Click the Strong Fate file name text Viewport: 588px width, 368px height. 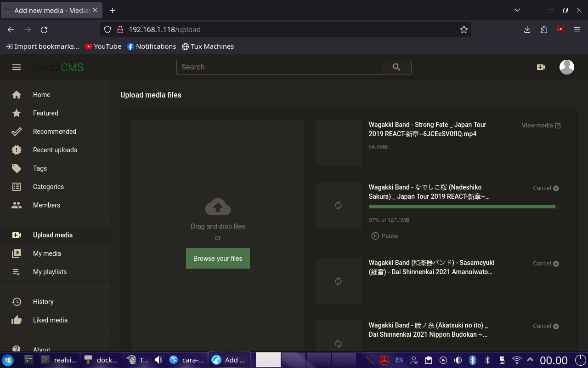(427, 129)
